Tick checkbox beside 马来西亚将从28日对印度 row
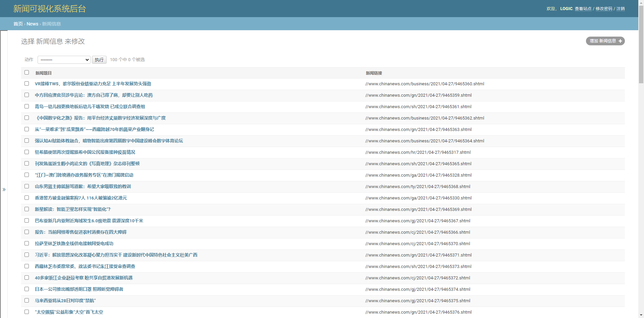This screenshot has width=644, height=318. (x=27, y=301)
